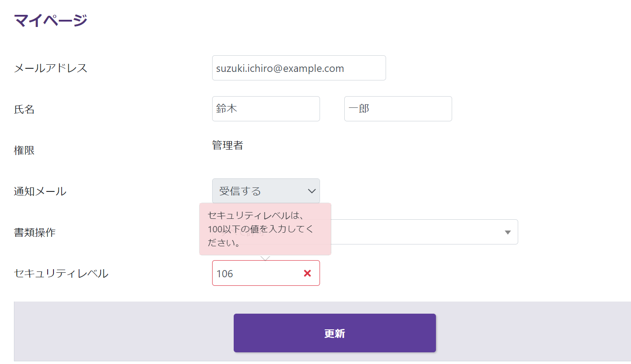Screen dimensions: 631x364
Task: Click the 書類操作 field label
Action: coord(35,232)
